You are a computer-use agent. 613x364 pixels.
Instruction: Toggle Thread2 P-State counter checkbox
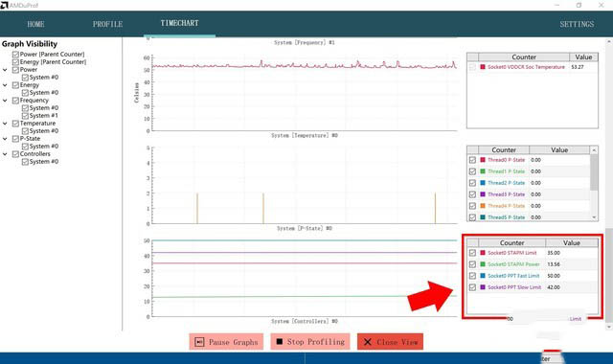472,183
